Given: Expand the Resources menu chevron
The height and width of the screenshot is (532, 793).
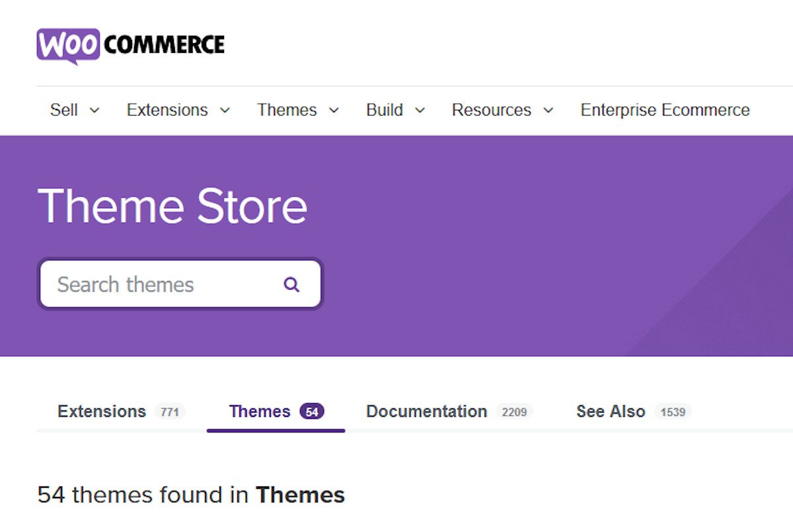Looking at the screenshot, I should [548, 110].
